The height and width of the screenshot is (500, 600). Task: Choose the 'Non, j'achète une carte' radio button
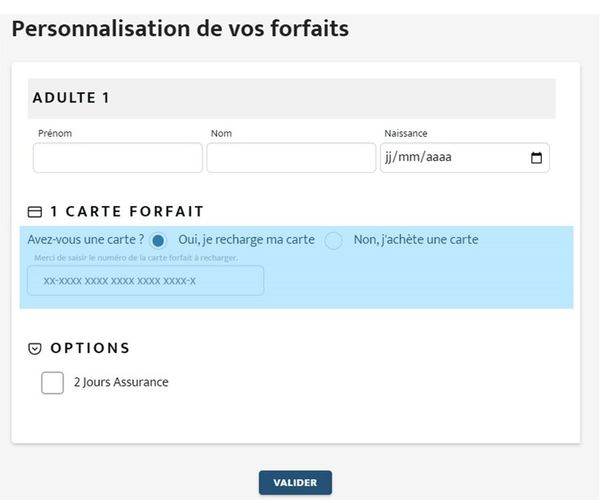(x=334, y=241)
